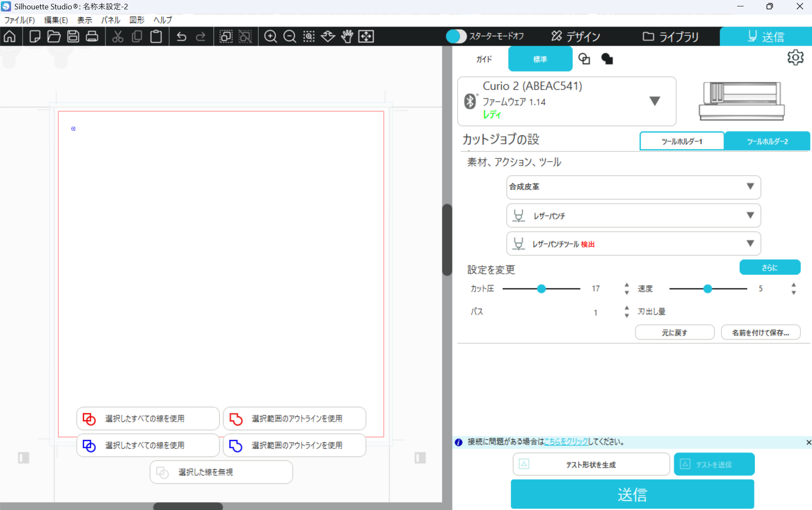Viewport: 812px width, 510px height.
Task: Click 元に戻す button
Action: click(674, 332)
